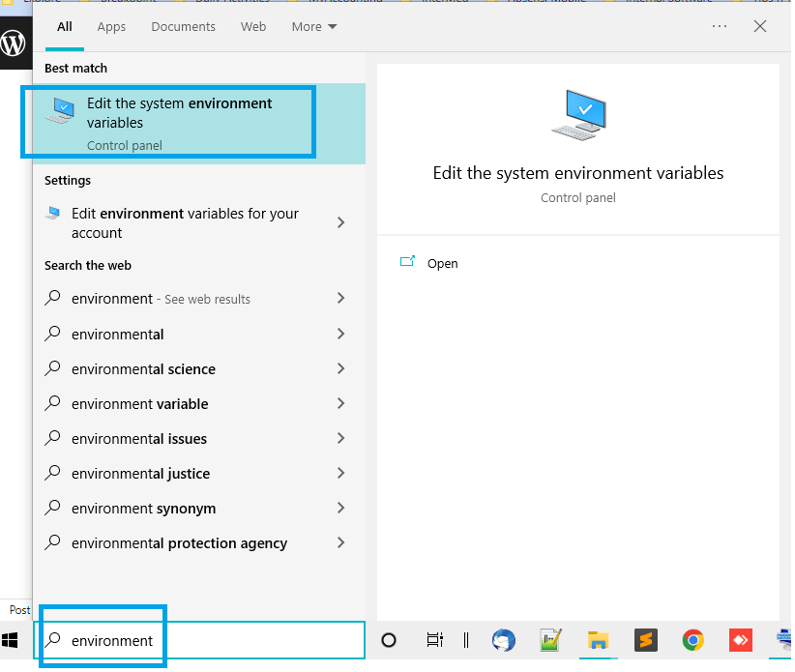Viewport: 795px width, 672px height.
Task: Expand the More filter dropdown
Action: 314,27
